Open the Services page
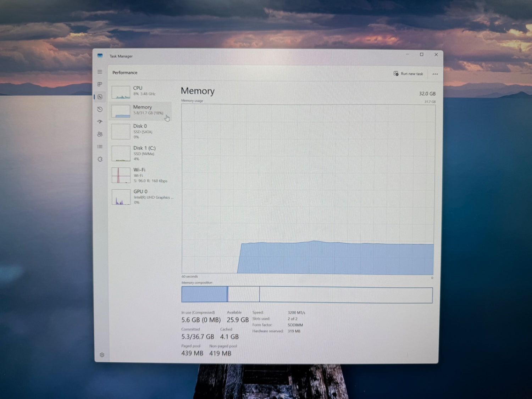The image size is (532, 399). (x=100, y=159)
